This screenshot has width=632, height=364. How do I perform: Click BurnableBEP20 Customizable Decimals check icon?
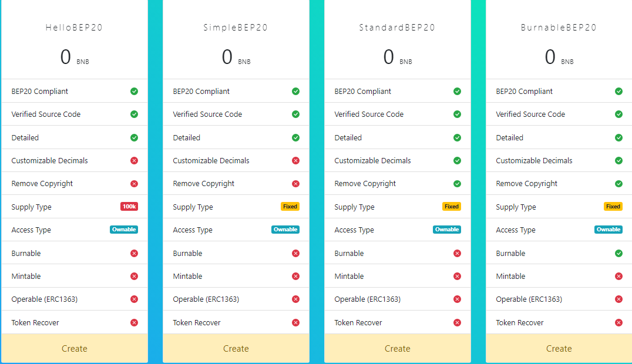[x=618, y=160]
